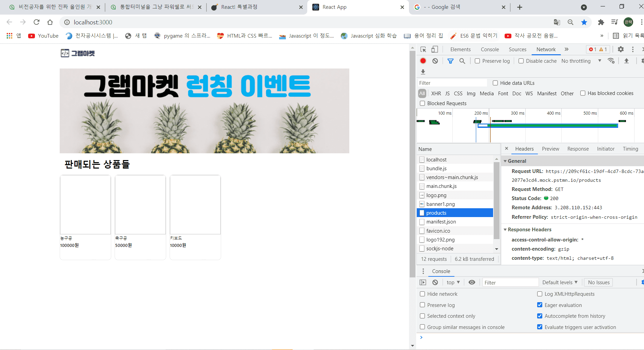Uncheck Eager evaluation
The width and height of the screenshot is (644, 350).
540,305
